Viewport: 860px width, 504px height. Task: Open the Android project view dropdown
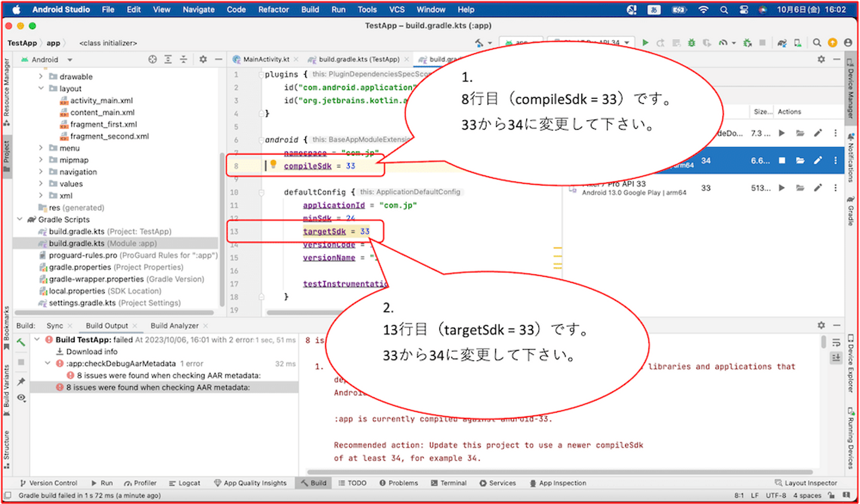pyautogui.click(x=70, y=60)
